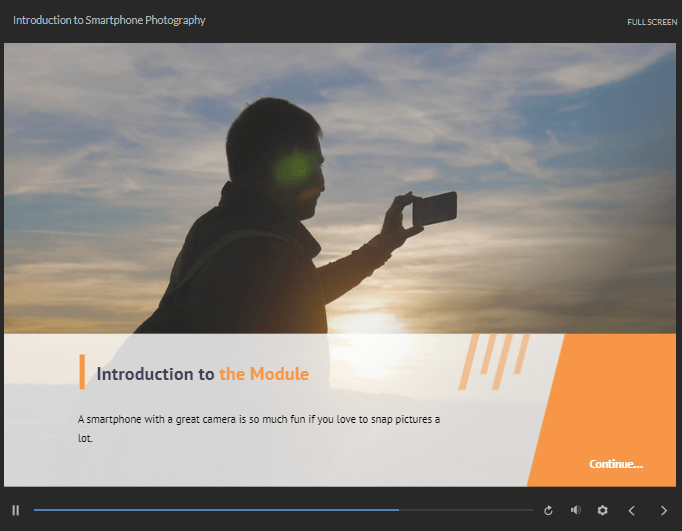
Task: Replay the current slide
Action: click(x=548, y=510)
